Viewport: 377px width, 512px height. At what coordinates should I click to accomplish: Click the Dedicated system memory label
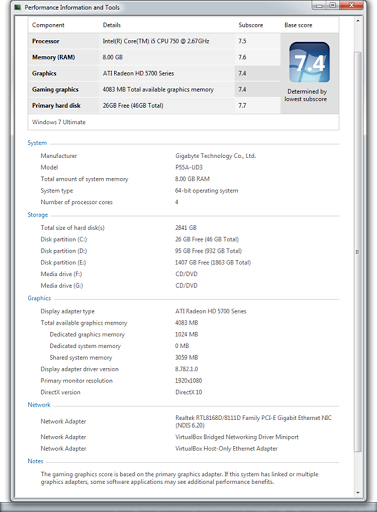(x=85, y=346)
